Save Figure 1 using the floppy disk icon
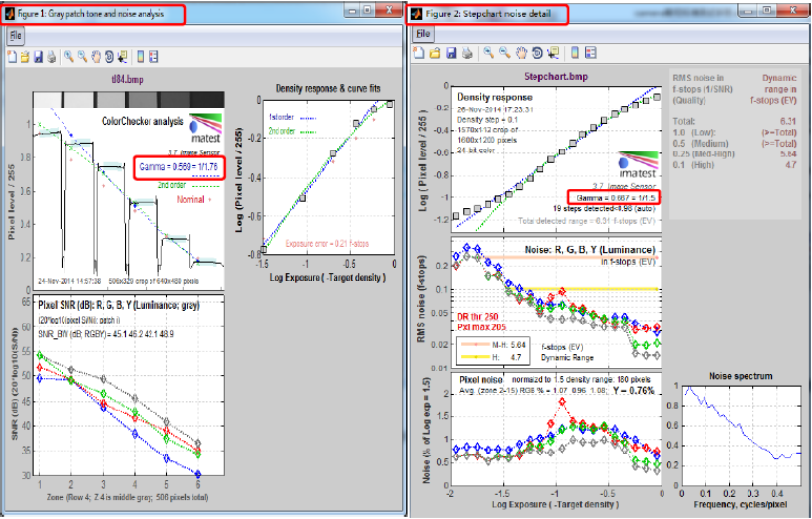Screen dimensions: 812x519 [x=37, y=57]
